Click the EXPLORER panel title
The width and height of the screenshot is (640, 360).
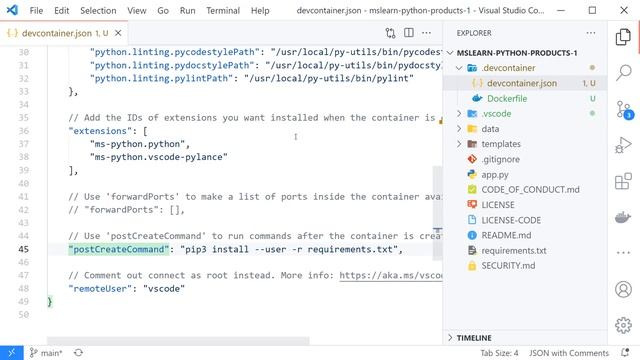tap(473, 33)
